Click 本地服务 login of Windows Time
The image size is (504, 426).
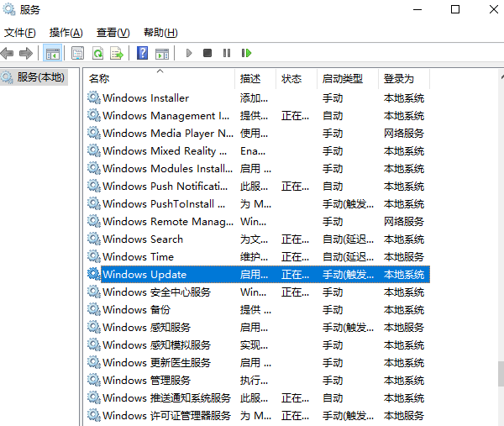(x=404, y=257)
